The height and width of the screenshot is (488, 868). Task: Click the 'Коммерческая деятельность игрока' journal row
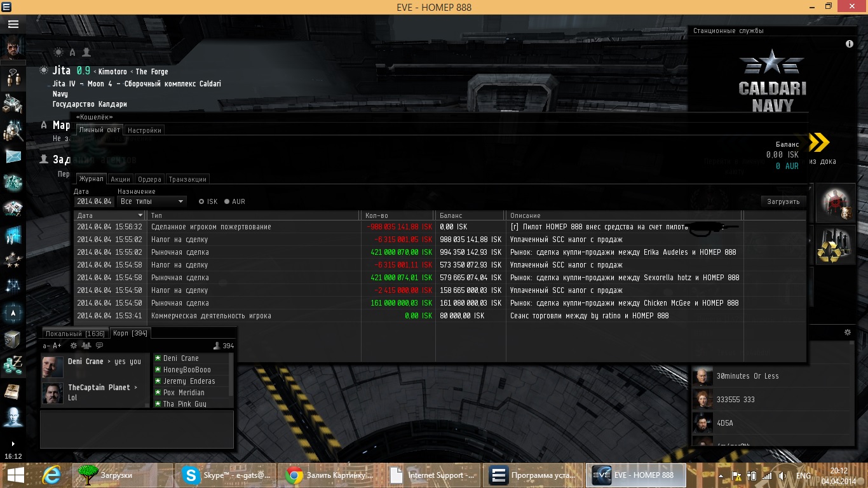tap(440, 316)
